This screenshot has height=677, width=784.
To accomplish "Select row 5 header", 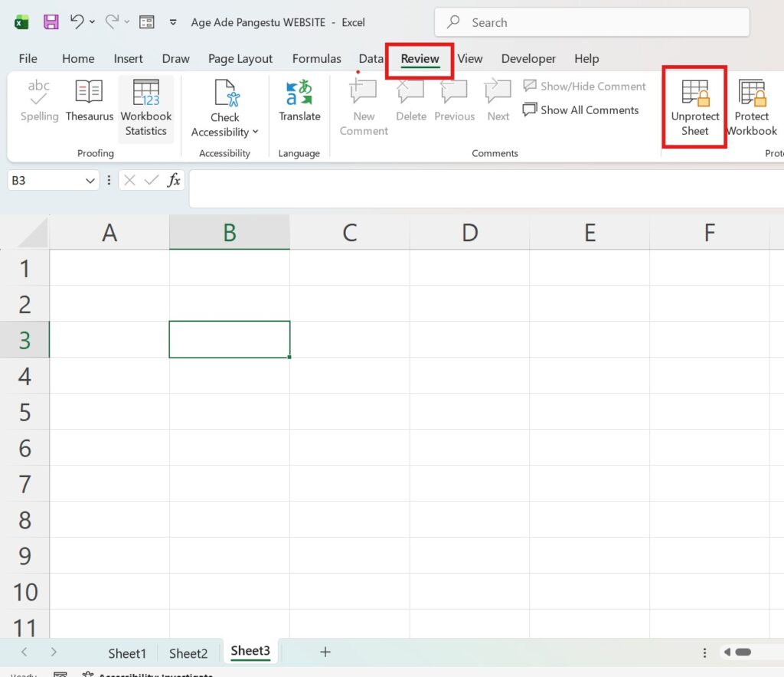I will point(24,412).
